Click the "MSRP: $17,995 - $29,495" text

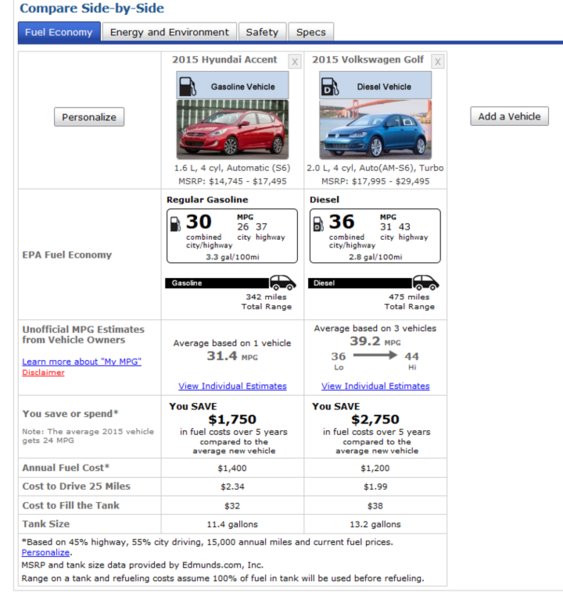pyautogui.click(x=375, y=181)
